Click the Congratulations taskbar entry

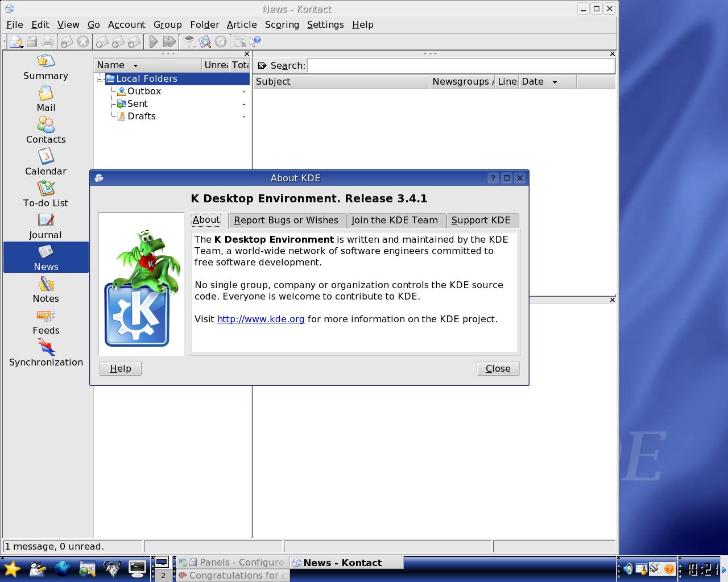(x=233, y=575)
